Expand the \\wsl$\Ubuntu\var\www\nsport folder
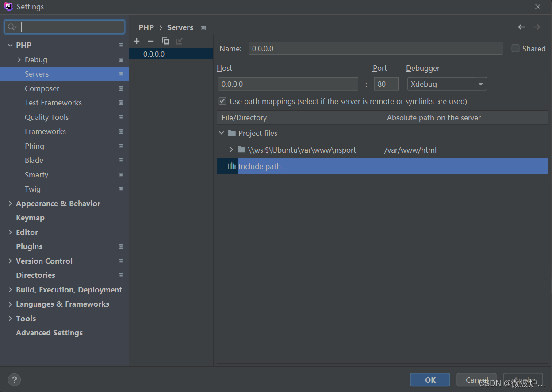The image size is (552, 392). 231,150
